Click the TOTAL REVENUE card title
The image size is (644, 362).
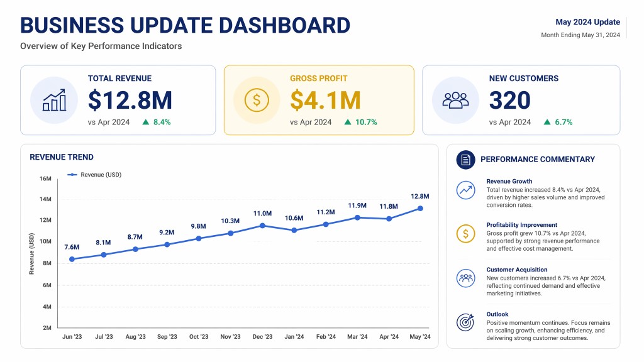pyautogui.click(x=119, y=79)
